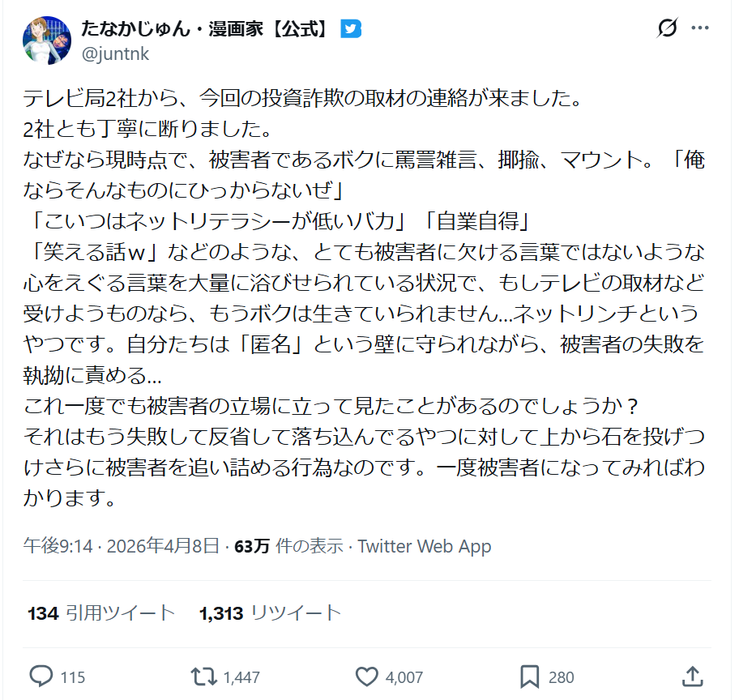Open the @juntnk handle link
This screenshot has height=700, width=739.
pyautogui.click(x=115, y=53)
